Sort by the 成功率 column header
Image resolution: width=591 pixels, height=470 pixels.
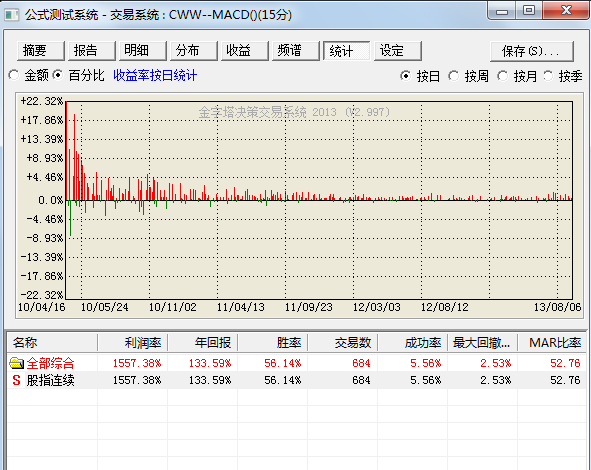tap(413, 343)
